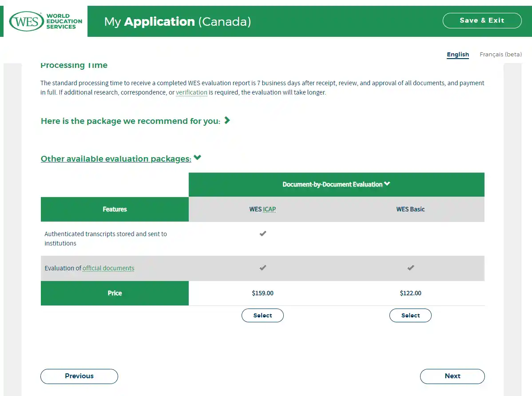Click WES Basic checkmark for official documents evaluation
Screen dimensions: 532x396
(x=410, y=268)
